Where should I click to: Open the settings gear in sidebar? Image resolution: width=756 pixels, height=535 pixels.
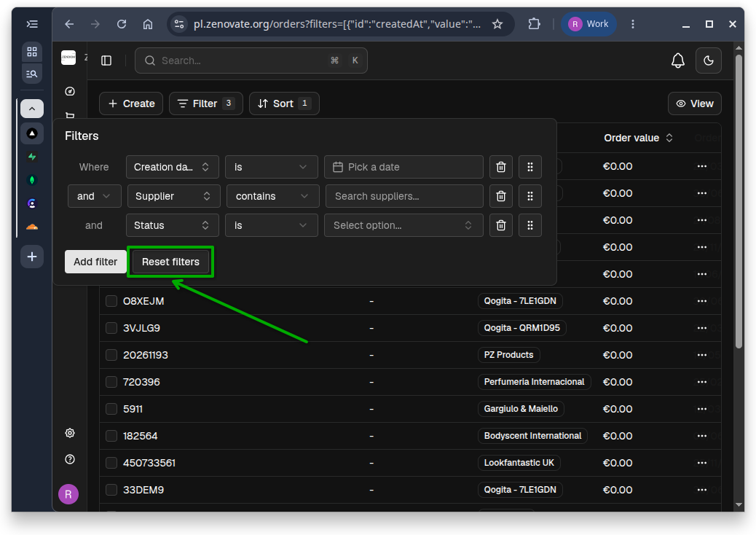70,433
